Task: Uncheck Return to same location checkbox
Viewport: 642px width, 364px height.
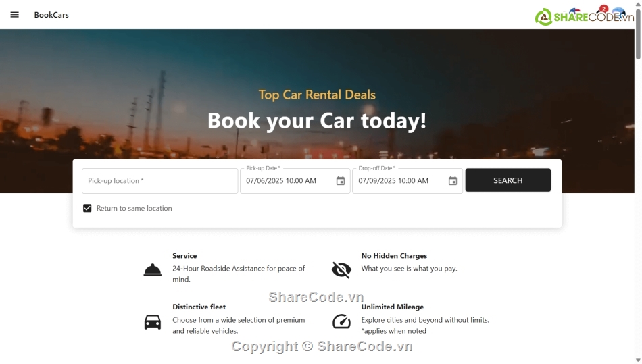Action: (x=87, y=208)
